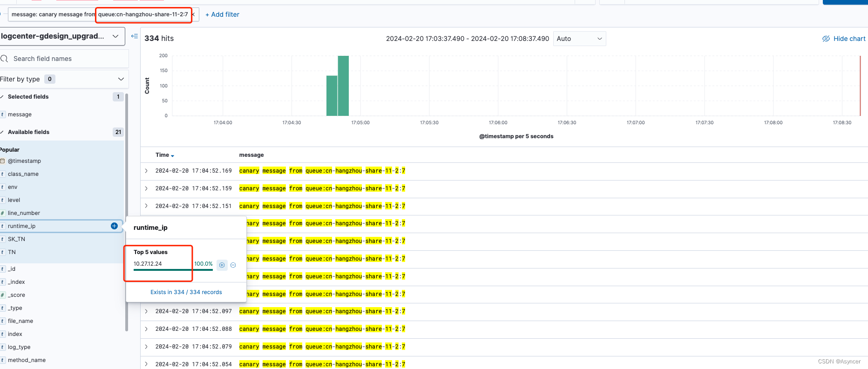Click the Exists in 334 / 334 records link

point(186,292)
